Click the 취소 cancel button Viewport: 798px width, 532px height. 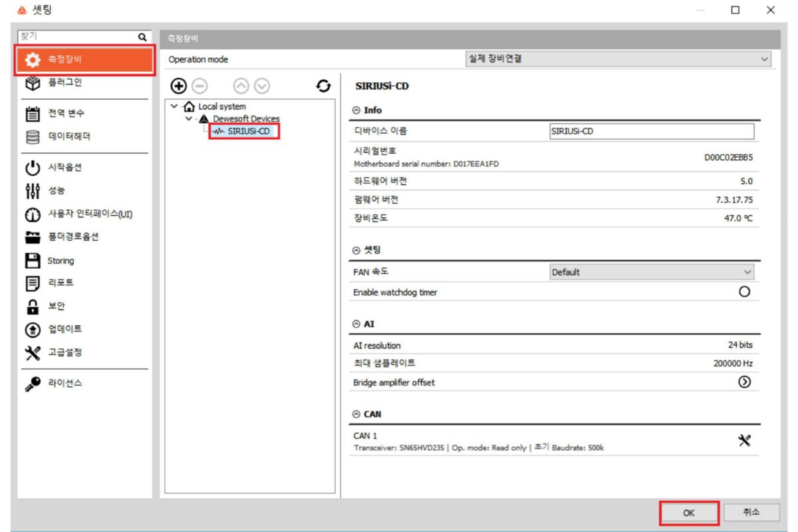[x=751, y=512]
